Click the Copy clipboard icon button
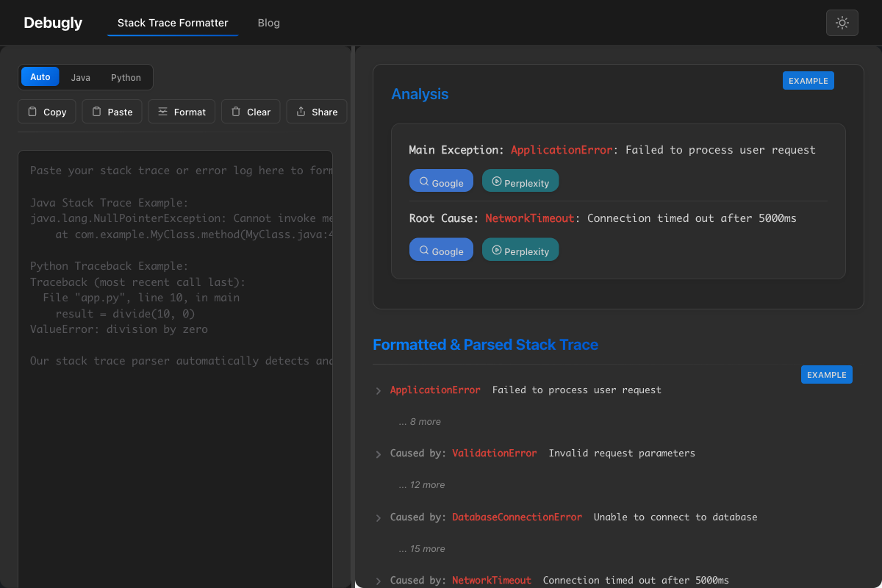882x588 pixels. tap(47, 112)
